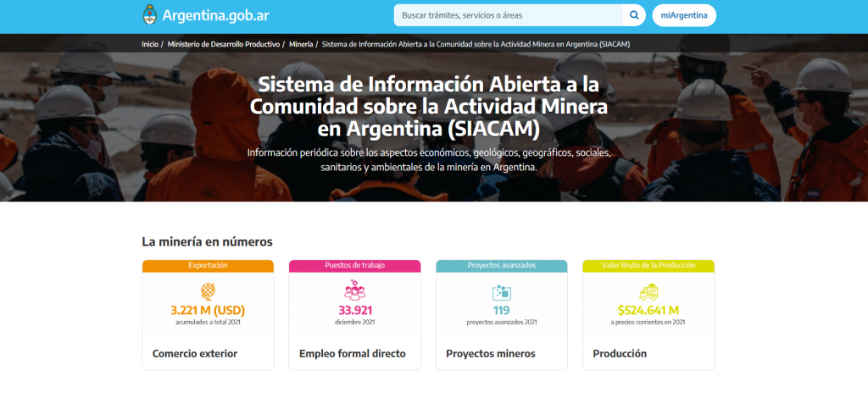868x409 pixels.
Task: Click the main SIACAM page title
Action: click(x=429, y=106)
